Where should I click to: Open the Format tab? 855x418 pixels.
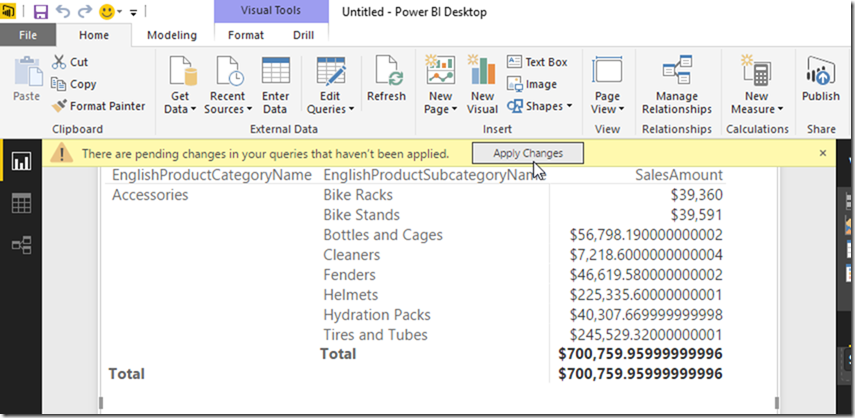pyautogui.click(x=245, y=35)
